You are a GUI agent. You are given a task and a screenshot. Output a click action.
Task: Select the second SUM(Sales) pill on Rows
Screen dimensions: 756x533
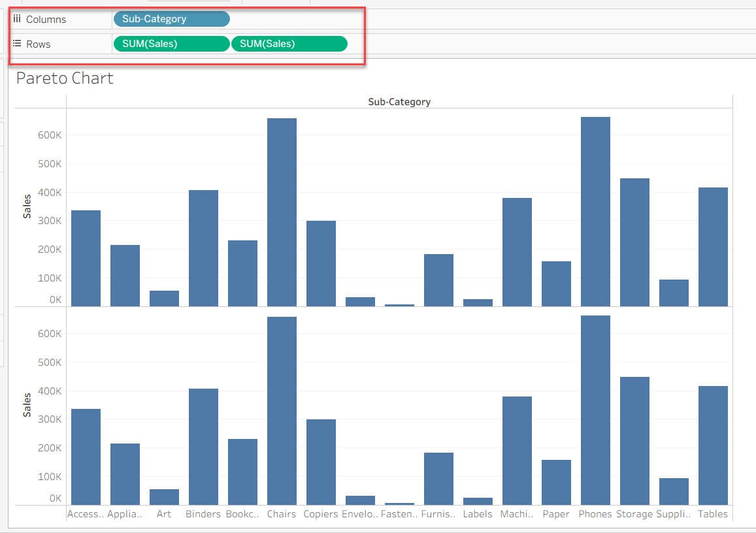pyautogui.click(x=289, y=43)
